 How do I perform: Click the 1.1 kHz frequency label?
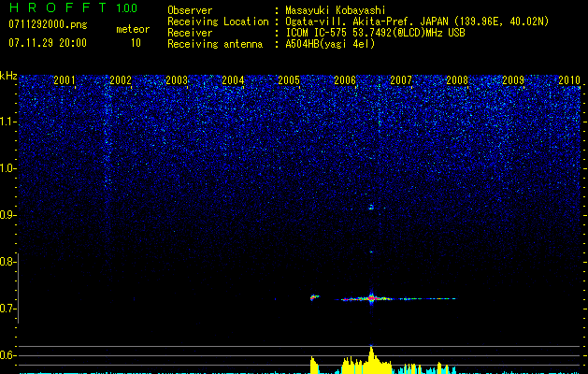pyautogui.click(x=7, y=122)
